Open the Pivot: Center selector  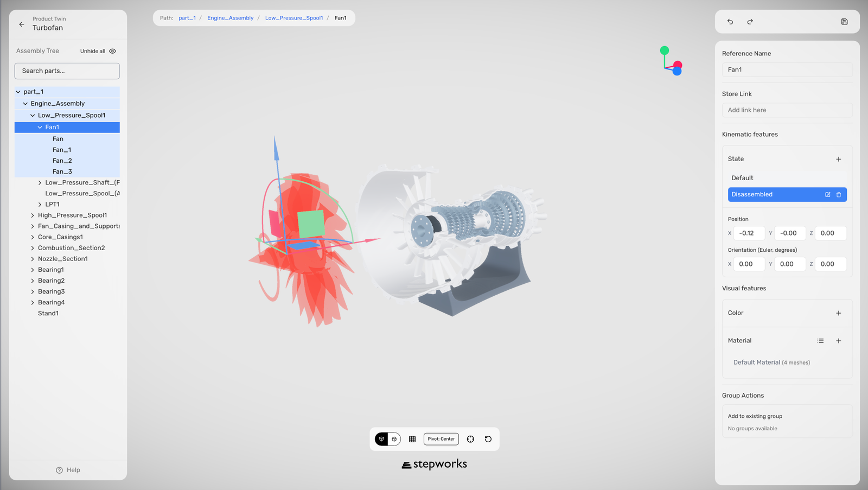click(x=441, y=439)
